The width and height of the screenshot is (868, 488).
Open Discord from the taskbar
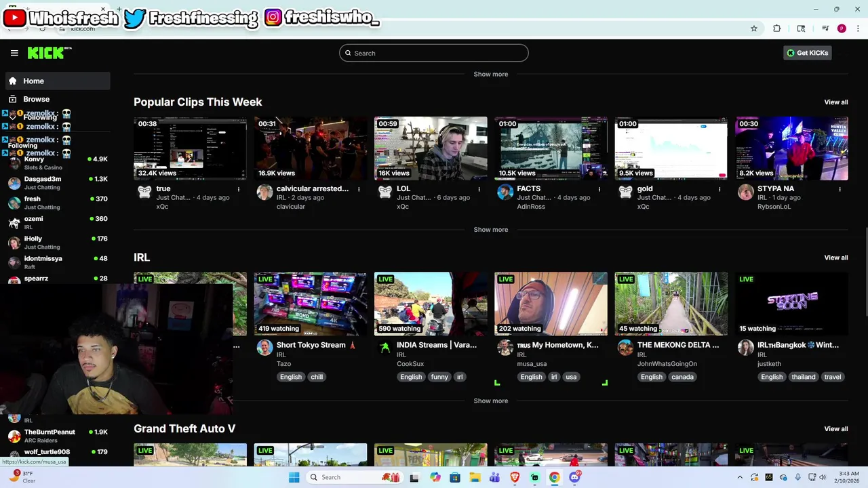[x=575, y=477]
